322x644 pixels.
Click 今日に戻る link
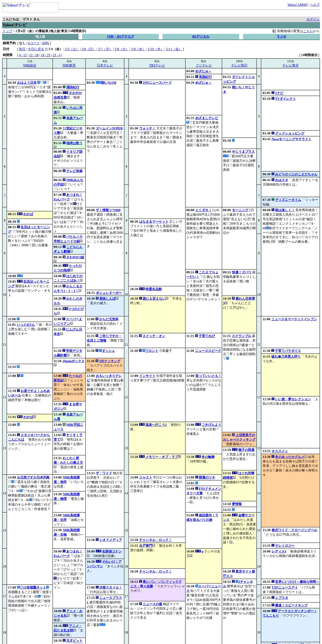[36, 49]
